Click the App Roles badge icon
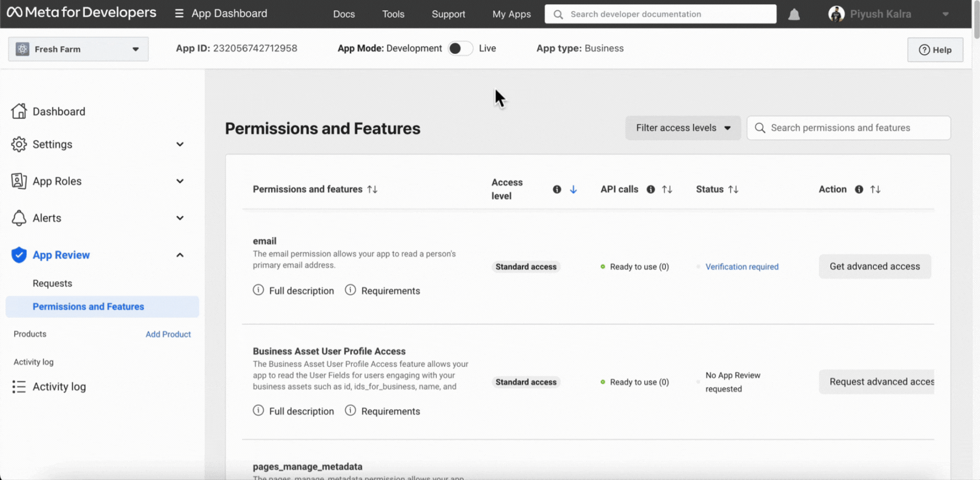 (x=19, y=181)
